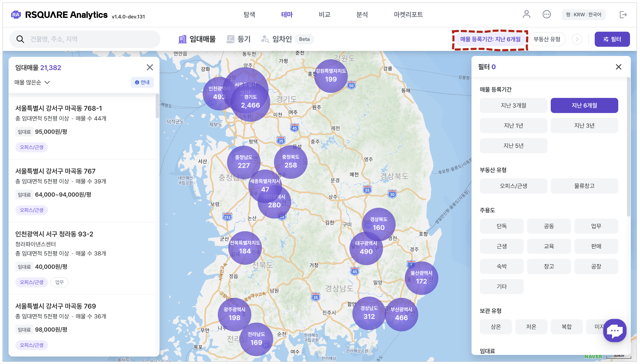Open the 부동산 유형 filter dropdown
This screenshot has width=640, height=364.
point(547,39)
